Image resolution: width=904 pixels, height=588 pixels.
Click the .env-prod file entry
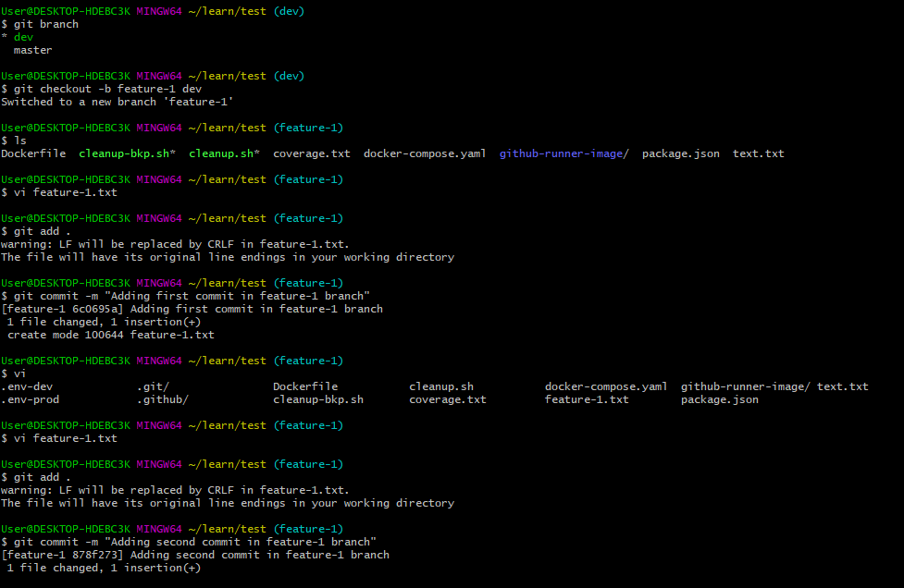tap(29, 398)
